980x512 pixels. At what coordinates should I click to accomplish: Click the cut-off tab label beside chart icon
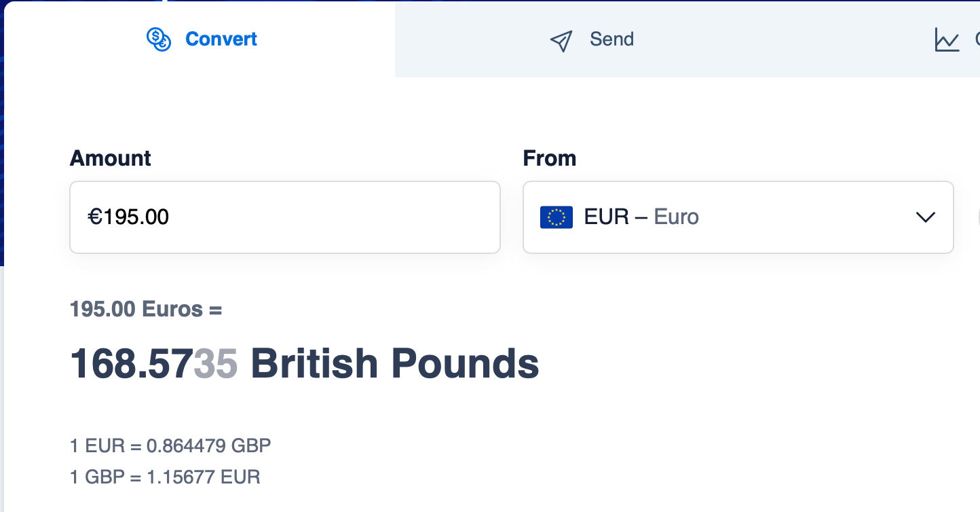tap(977, 39)
